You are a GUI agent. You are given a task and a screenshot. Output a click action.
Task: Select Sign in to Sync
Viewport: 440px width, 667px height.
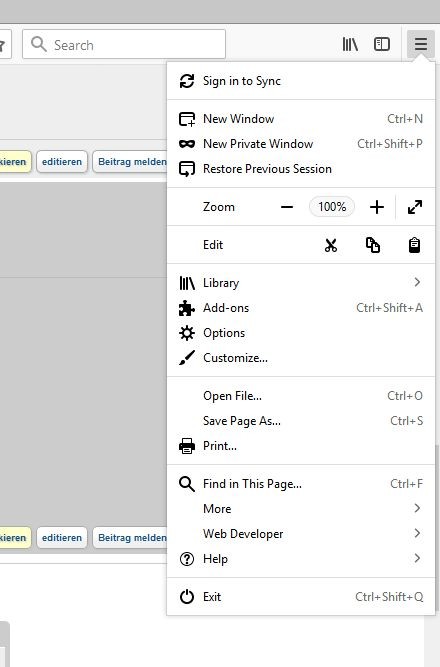[x=301, y=81]
